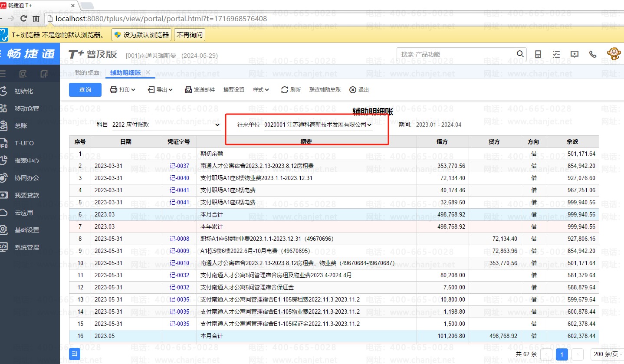Open the 打印 dropdown
624x364 pixels.
pos(123,90)
